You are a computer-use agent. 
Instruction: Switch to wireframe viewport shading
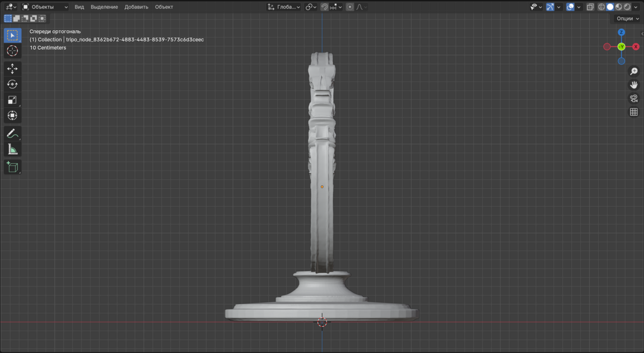click(602, 7)
